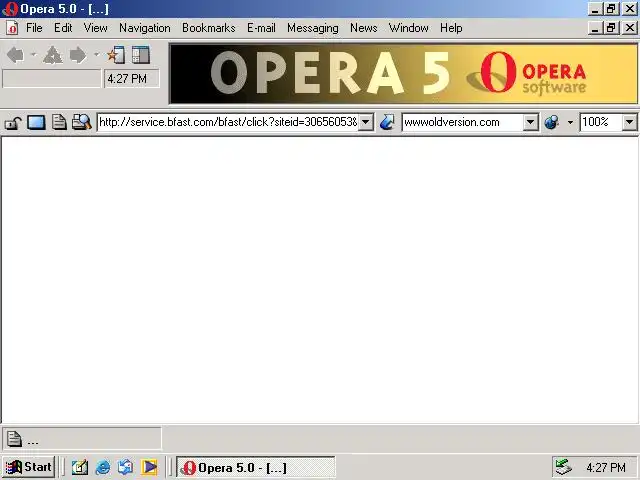Click the taskbar 4:27 PM clock
The image size is (640, 480).
(606, 467)
